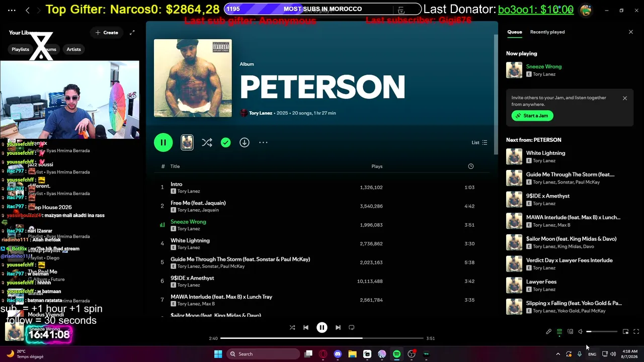Open the Jaquain artist link under Free Me

pyautogui.click(x=210, y=210)
